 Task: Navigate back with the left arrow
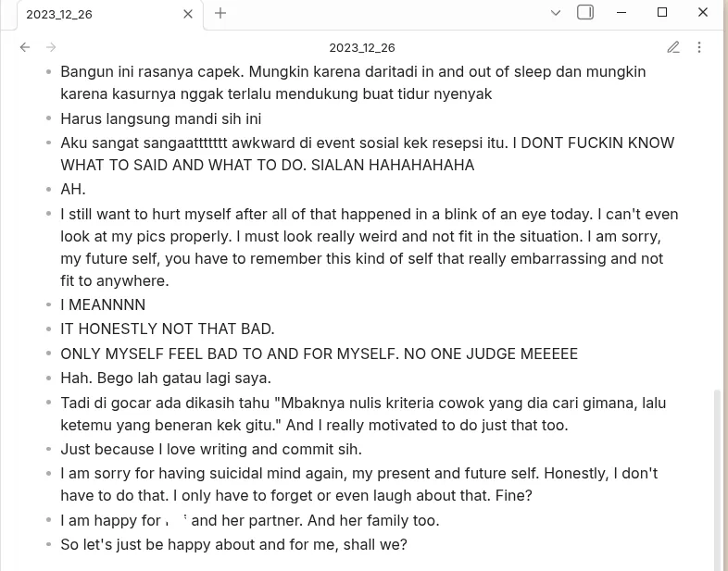[25, 47]
